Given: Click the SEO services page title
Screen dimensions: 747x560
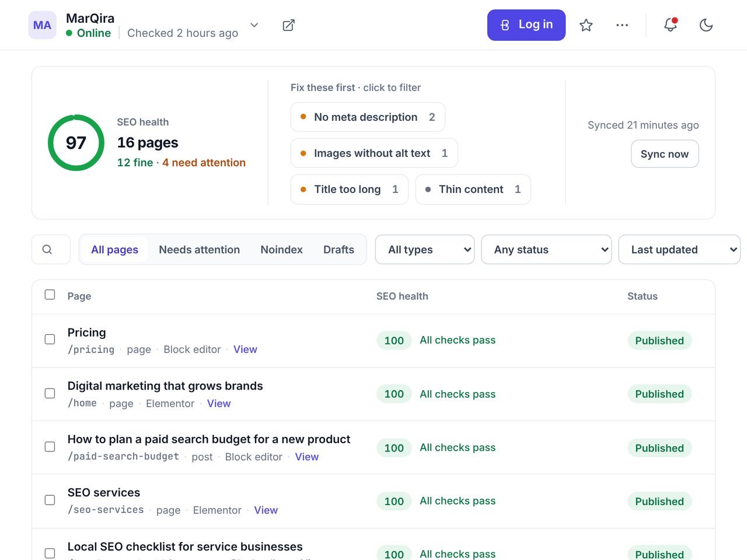Looking at the screenshot, I should pos(104,493).
